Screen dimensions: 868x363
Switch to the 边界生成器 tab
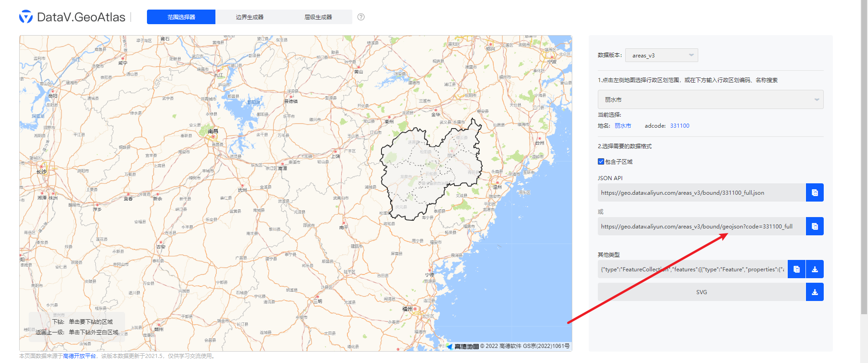250,17
